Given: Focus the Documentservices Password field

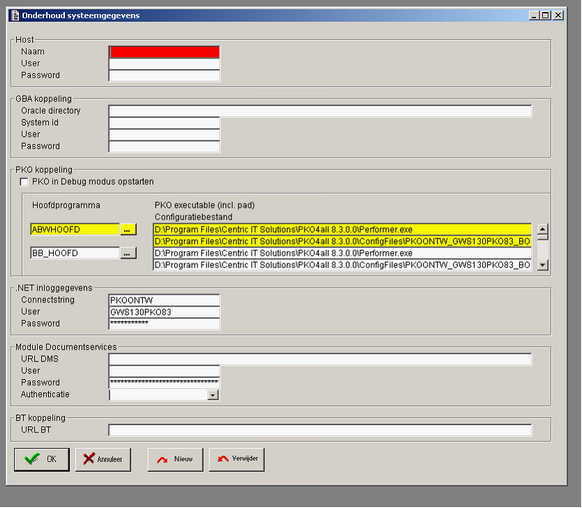Looking at the screenshot, I should (x=164, y=383).
